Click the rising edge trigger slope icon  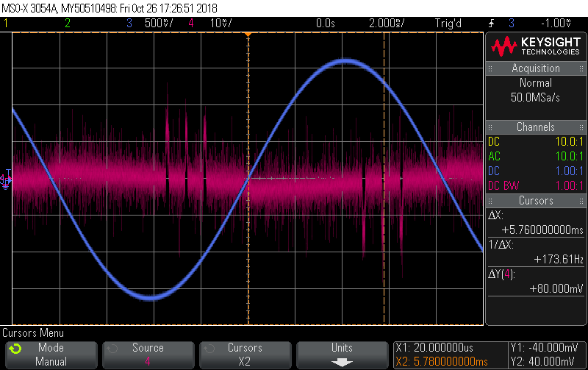pos(491,24)
